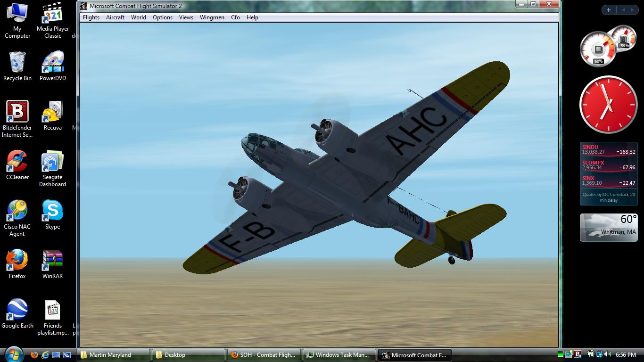Screen dimensions: 644x362
Task: Select the WinRAR desktop shortcut
Action: (x=52, y=264)
